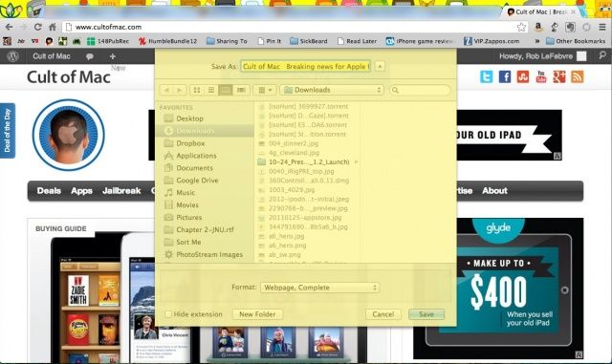The height and width of the screenshot is (364, 612).
Task: Open the 148PubRec bookmark
Action: pyautogui.click(x=108, y=41)
